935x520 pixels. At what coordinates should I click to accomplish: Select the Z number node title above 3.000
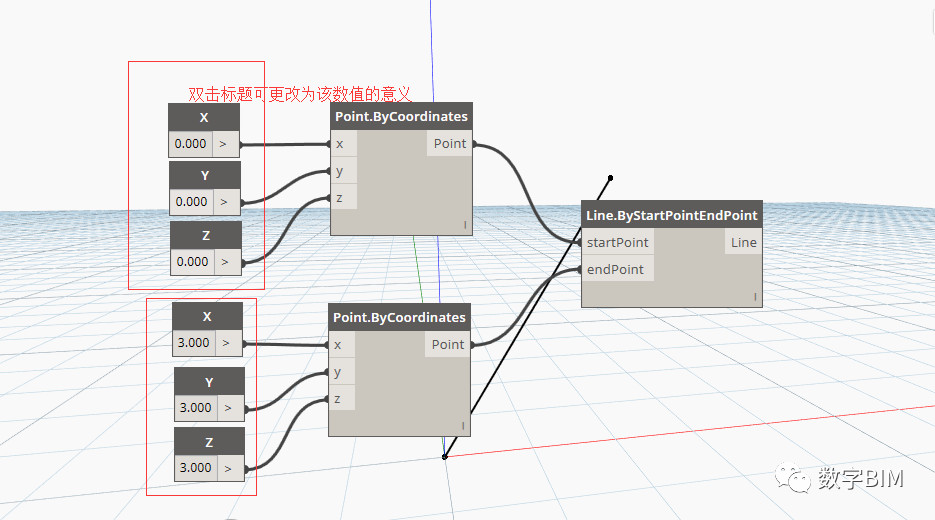tap(209, 442)
